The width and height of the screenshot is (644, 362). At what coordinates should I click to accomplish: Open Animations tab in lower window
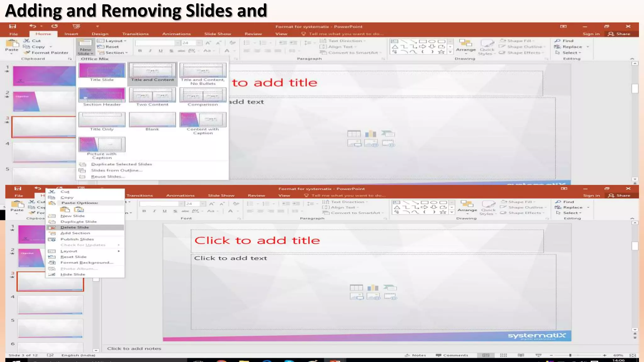180,195
